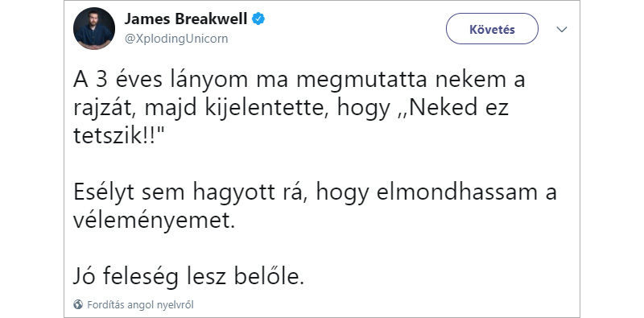Open James Breakwell's profile picture

pyautogui.click(x=94, y=28)
